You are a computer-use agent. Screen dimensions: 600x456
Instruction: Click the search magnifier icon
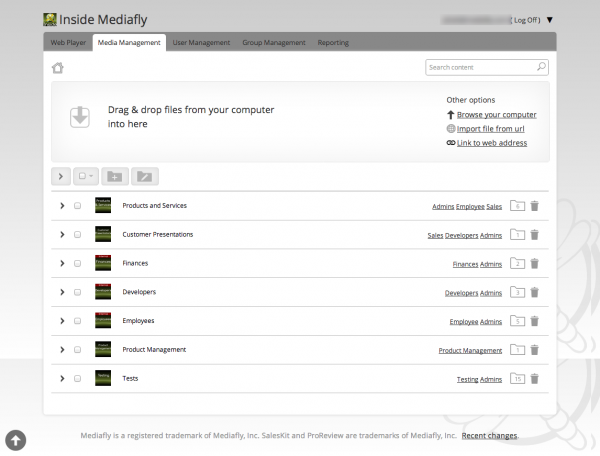[x=541, y=67]
